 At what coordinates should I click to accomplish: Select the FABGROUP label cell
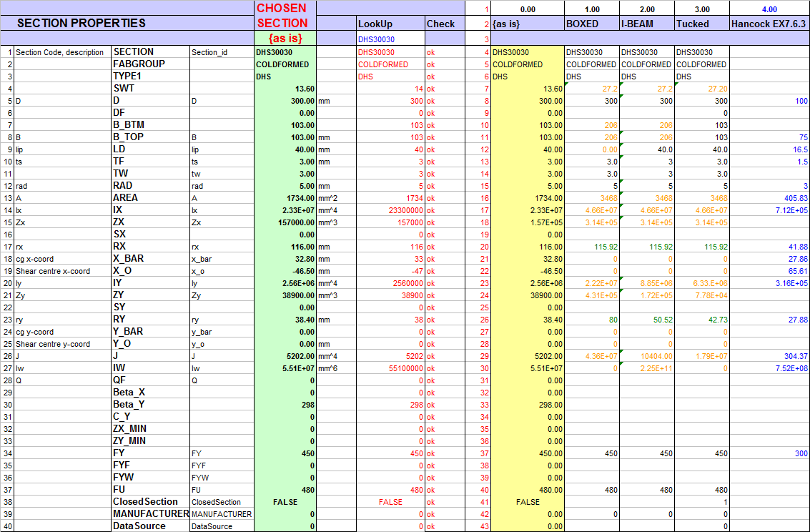click(151, 64)
